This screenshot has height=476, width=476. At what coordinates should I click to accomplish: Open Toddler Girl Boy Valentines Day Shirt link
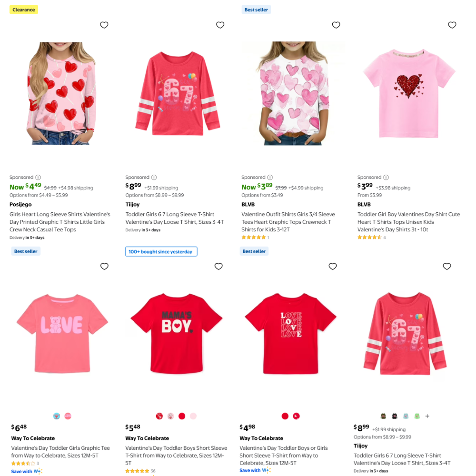coord(408,218)
